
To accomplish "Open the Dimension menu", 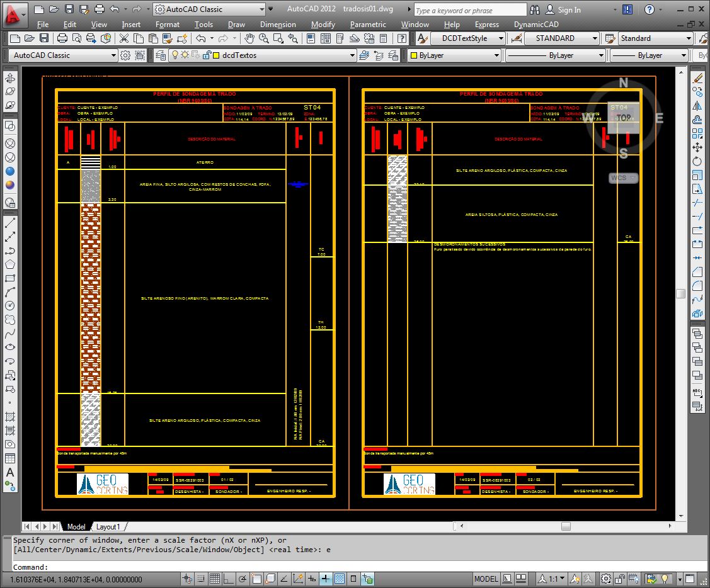I will (278, 25).
